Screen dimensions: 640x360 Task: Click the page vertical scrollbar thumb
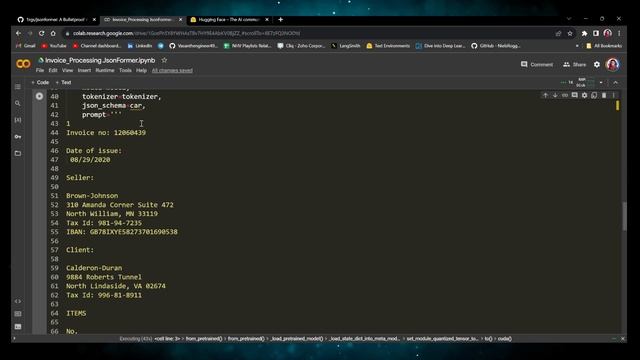(x=624, y=216)
